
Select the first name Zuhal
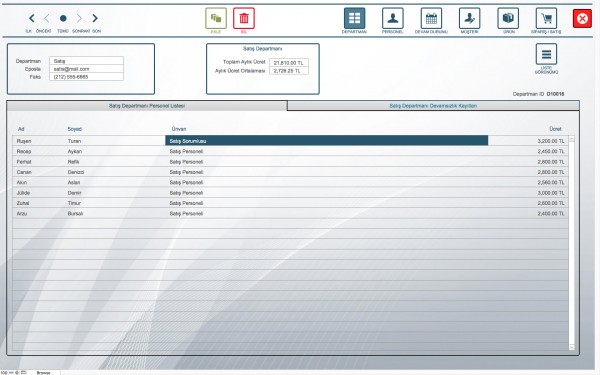[x=23, y=203]
